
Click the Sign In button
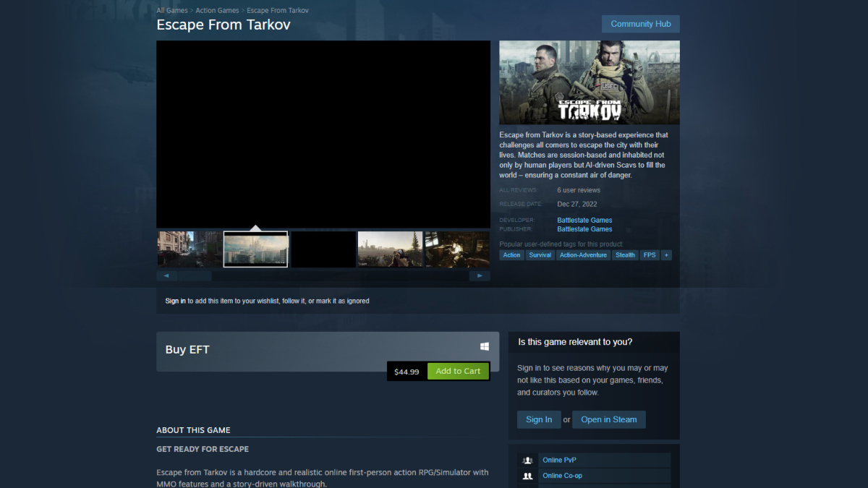tap(539, 419)
